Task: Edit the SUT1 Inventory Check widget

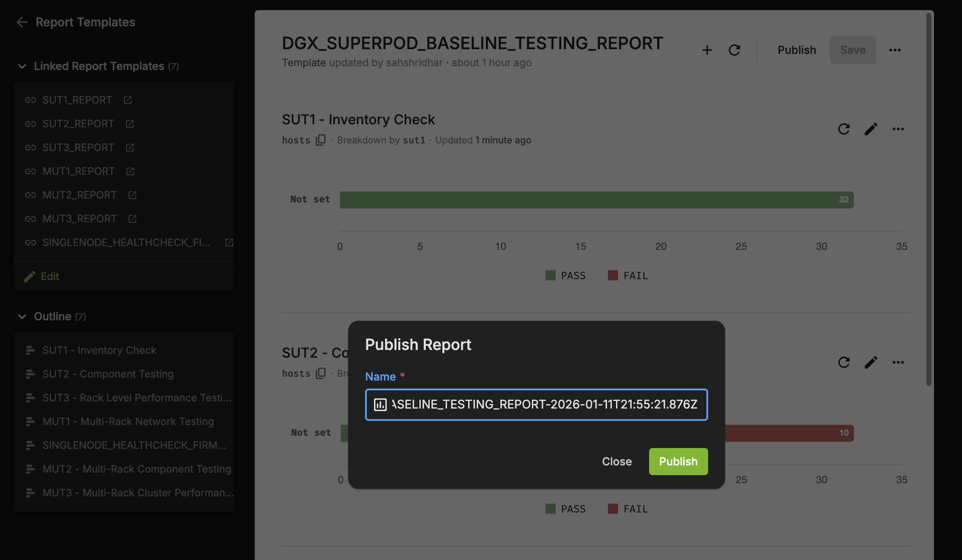Action: click(871, 129)
